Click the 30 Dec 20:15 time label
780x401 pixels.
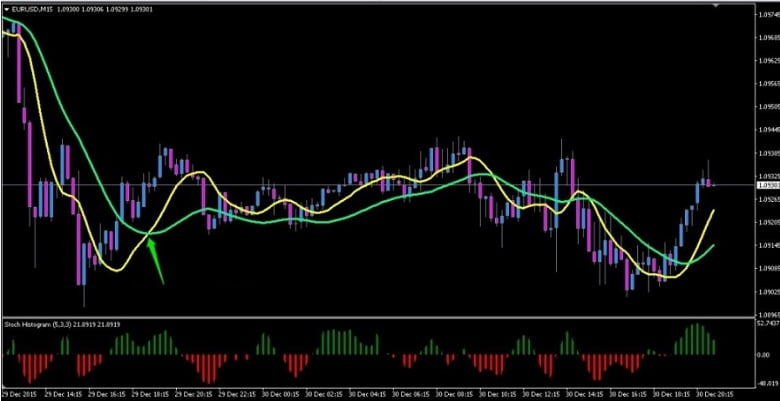click(713, 394)
